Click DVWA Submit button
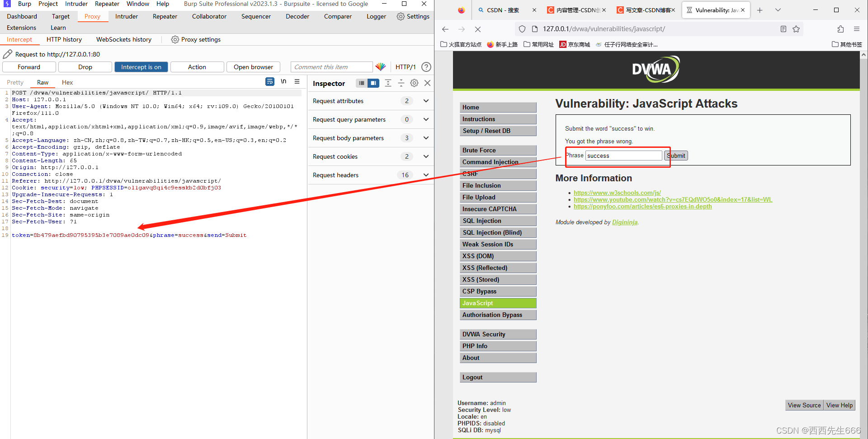The image size is (868, 439). 676,156
